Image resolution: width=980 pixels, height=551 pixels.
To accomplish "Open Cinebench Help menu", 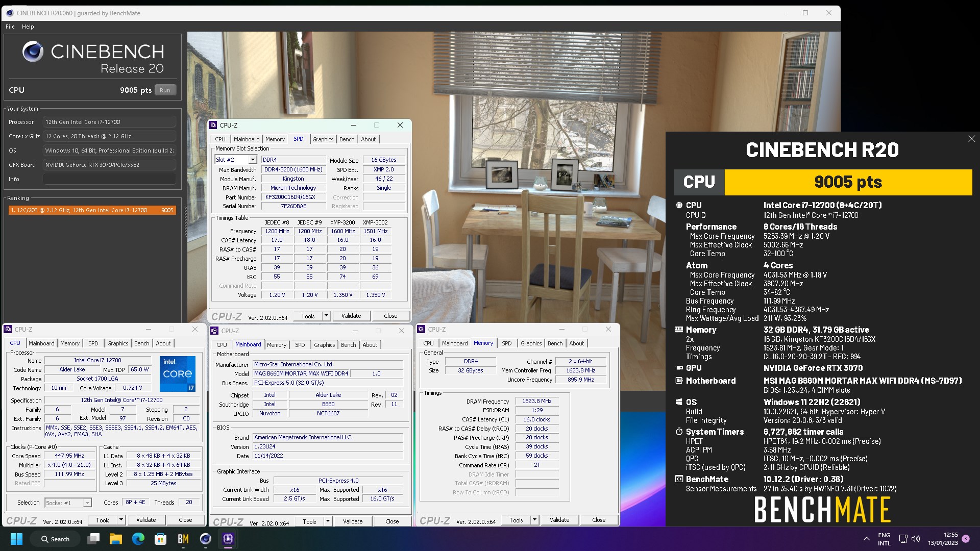I will [x=28, y=27].
